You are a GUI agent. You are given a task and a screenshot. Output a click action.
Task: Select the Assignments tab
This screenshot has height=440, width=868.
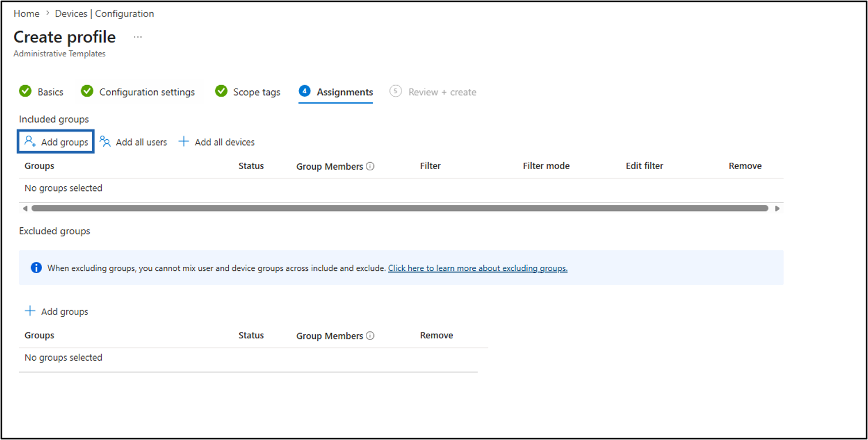345,92
